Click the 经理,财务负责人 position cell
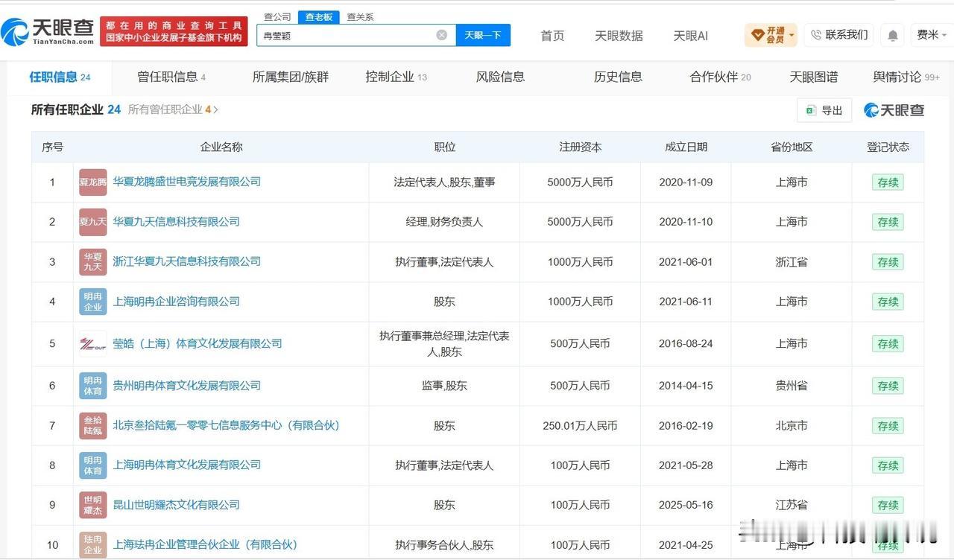The image size is (954, 560). coord(444,222)
